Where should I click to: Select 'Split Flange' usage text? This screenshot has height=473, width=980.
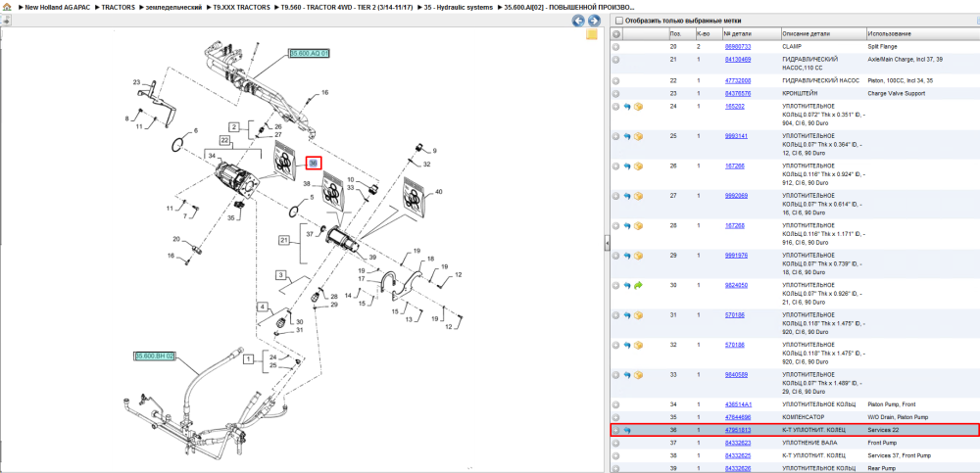(x=883, y=47)
